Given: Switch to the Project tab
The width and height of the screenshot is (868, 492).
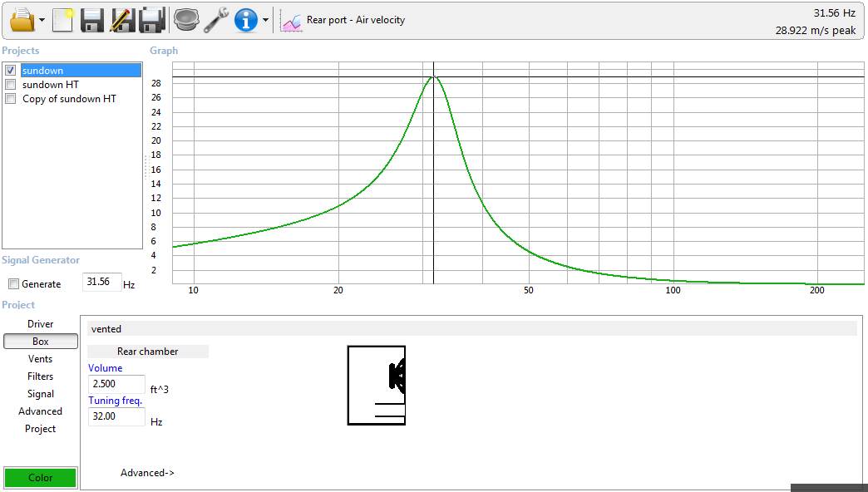Looking at the screenshot, I should point(41,429).
